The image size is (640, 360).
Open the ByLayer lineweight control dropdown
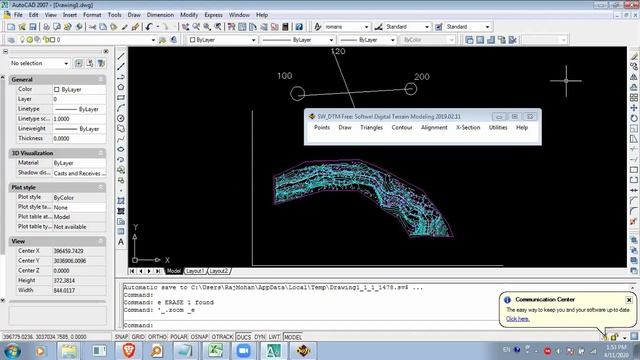[x=392, y=40]
